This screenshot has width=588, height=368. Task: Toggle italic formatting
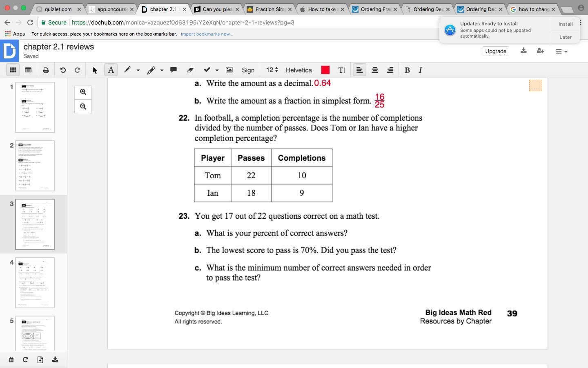click(x=420, y=70)
